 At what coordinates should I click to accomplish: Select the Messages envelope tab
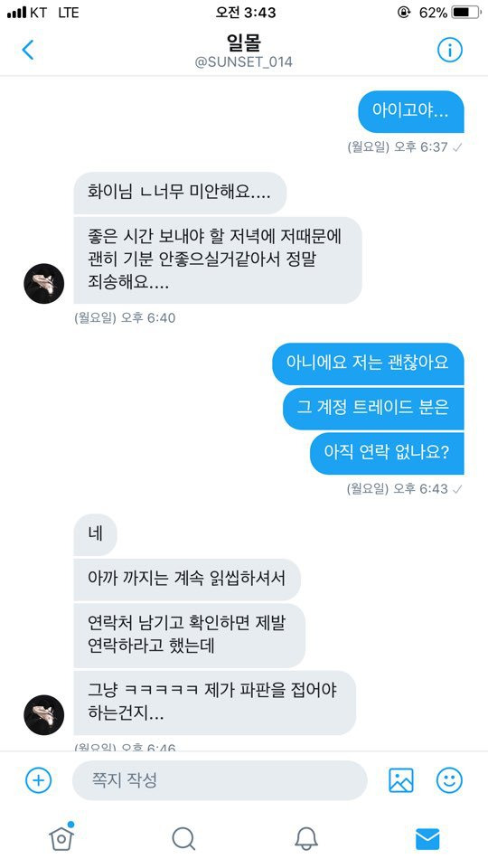[427, 839]
